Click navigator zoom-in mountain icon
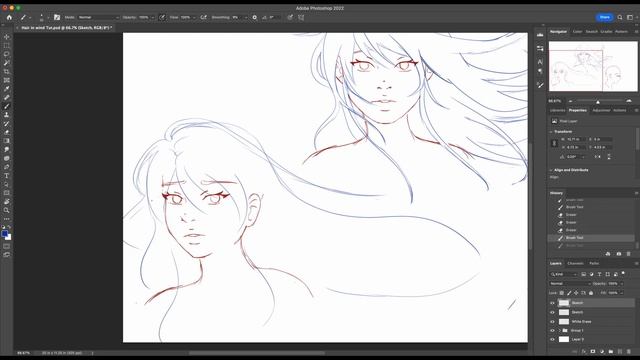This screenshot has height=360, width=640. [629, 101]
